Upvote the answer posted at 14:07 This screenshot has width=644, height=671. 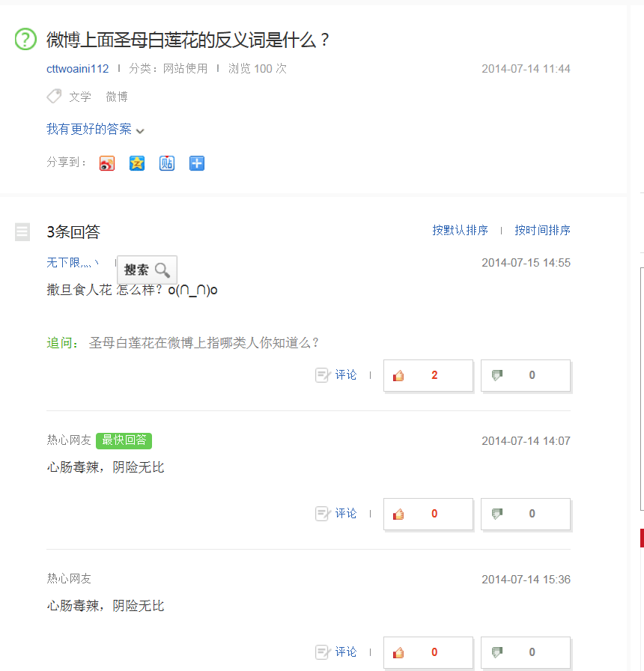[428, 514]
